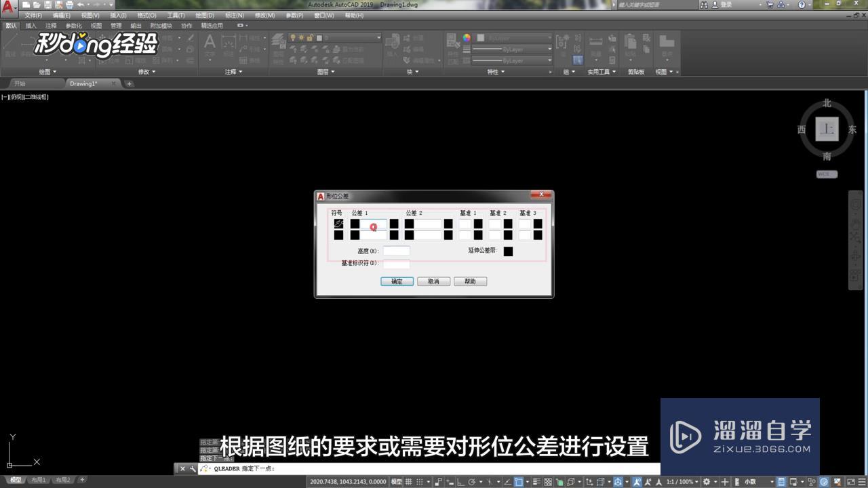Toggle diameter symbol for Tolerance 2 first row
868x488 pixels.
coord(409,224)
